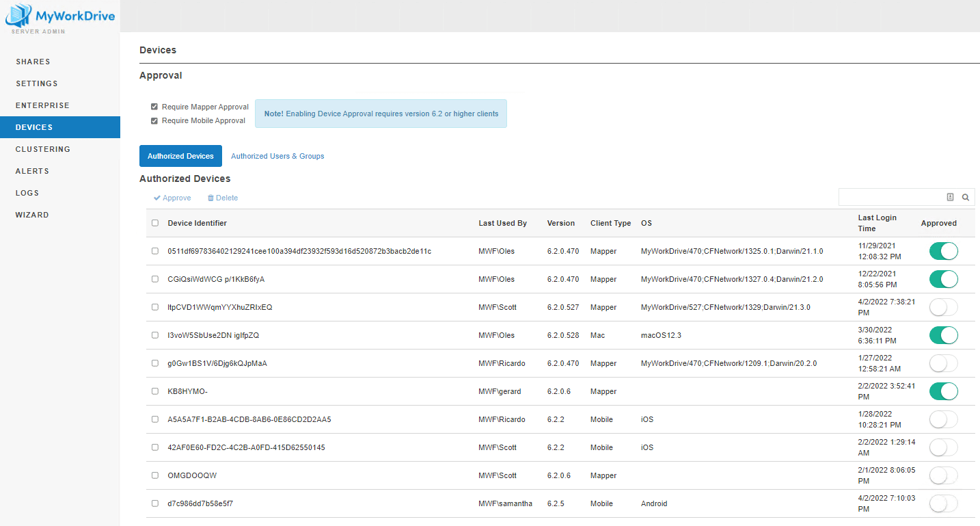This screenshot has width=980, height=526.
Task: Select all devices via header checkbox
Action: [x=155, y=223]
